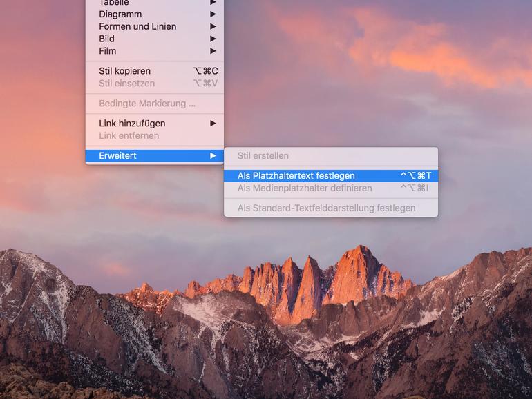Click Als Medienplatzhalter definieren
The width and height of the screenshot is (532, 399).
[331, 188]
